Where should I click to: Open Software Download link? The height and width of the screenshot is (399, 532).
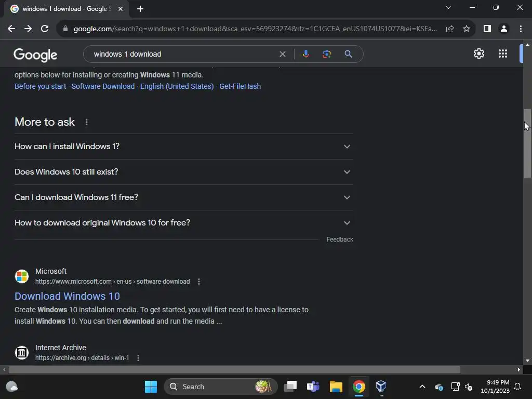click(x=103, y=86)
